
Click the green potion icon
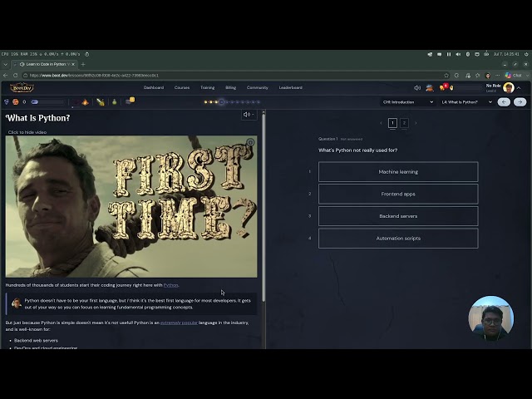pos(115,101)
